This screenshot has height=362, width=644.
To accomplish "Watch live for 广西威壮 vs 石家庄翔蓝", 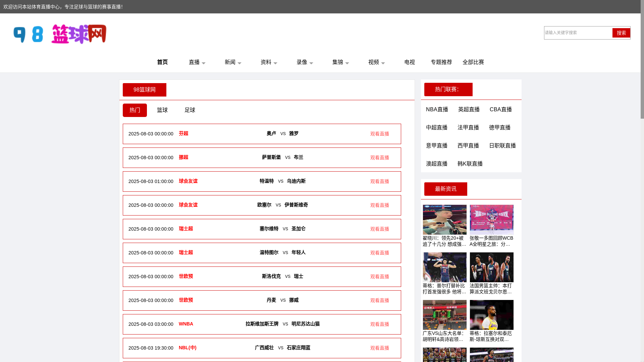I will tap(380, 348).
